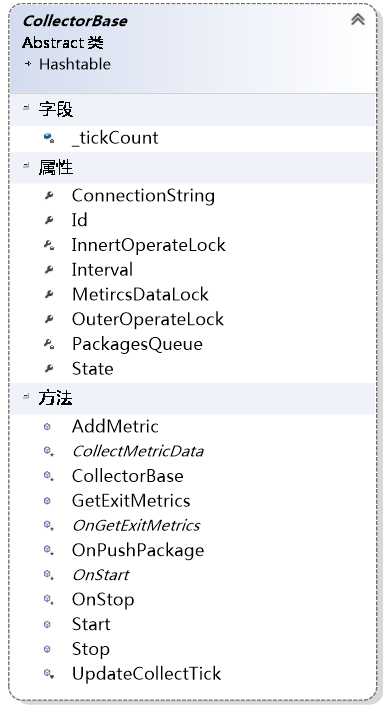Click the method icon beside UpdateCollectTick
The image size is (388, 712).
click(x=48, y=673)
